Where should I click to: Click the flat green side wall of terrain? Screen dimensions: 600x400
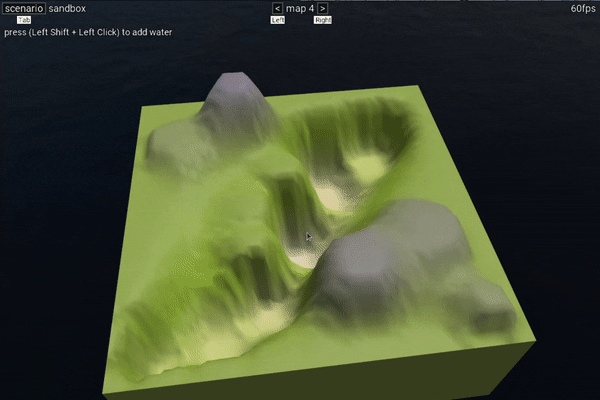tap(400, 375)
